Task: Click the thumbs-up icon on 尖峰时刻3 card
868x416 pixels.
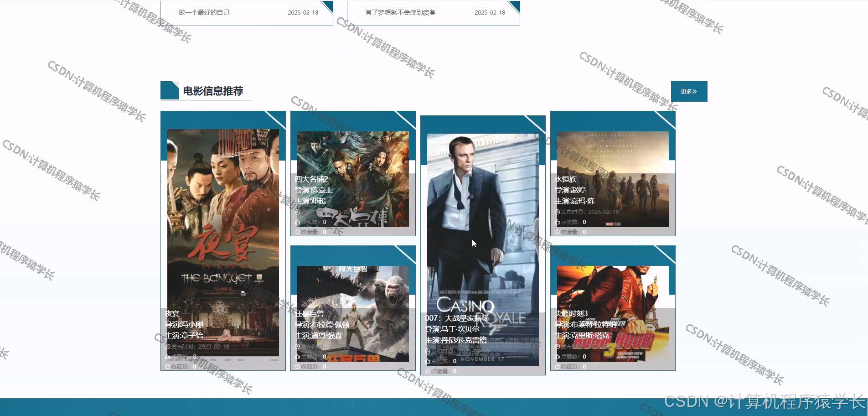Action: (x=557, y=357)
